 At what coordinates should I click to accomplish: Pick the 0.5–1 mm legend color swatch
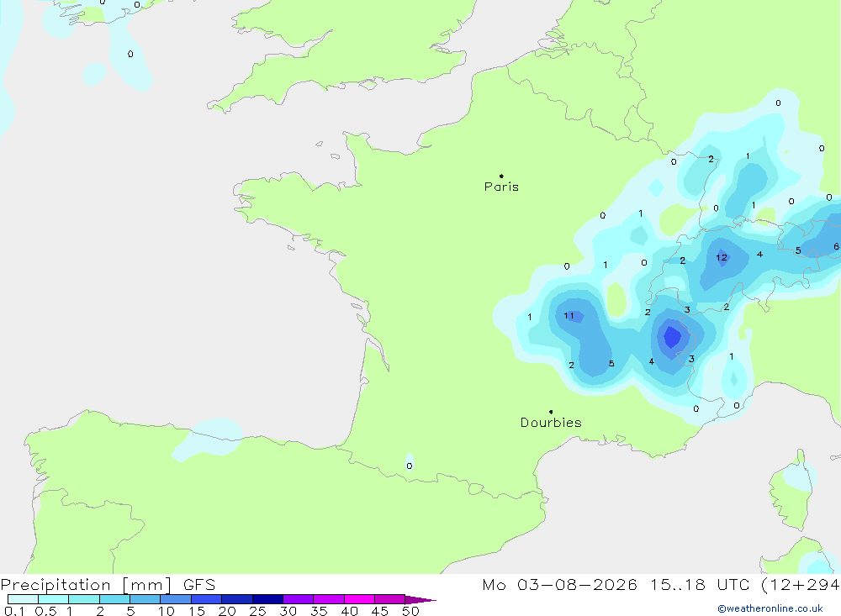[x=54, y=599]
